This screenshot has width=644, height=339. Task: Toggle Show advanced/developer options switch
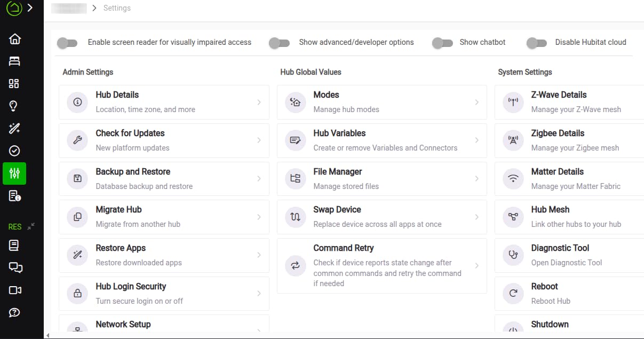pos(279,43)
